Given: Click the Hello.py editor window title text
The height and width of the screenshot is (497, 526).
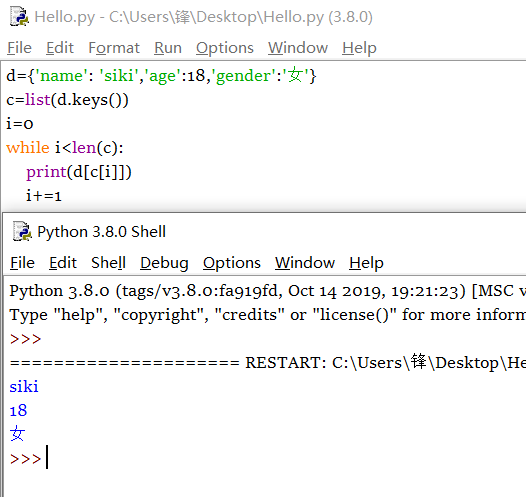Looking at the screenshot, I should coord(203,17).
